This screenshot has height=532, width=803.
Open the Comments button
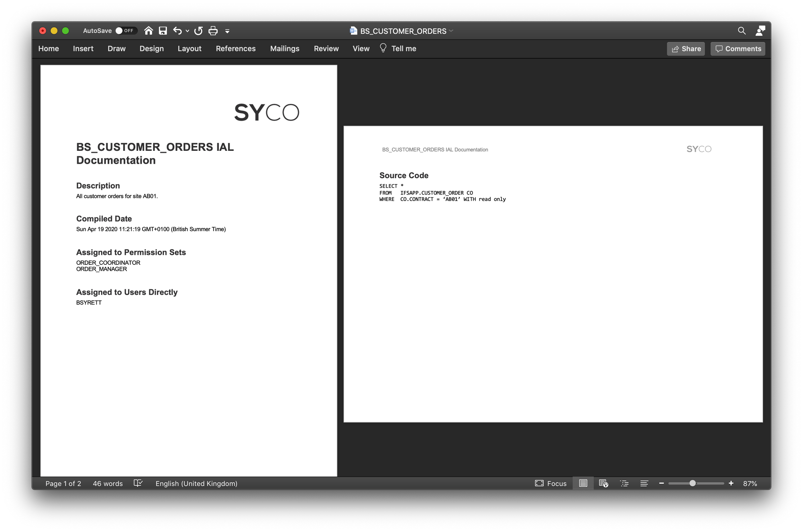point(738,49)
